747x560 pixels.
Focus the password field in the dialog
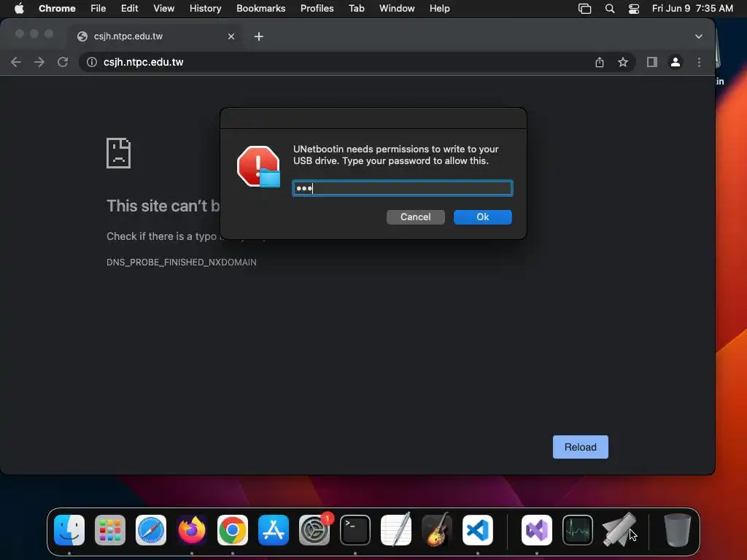403,188
